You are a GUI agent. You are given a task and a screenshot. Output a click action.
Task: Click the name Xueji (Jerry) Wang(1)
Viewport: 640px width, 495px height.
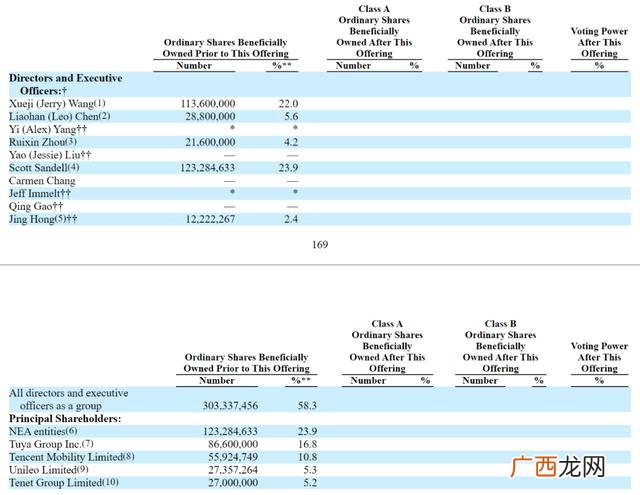[57, 104]
